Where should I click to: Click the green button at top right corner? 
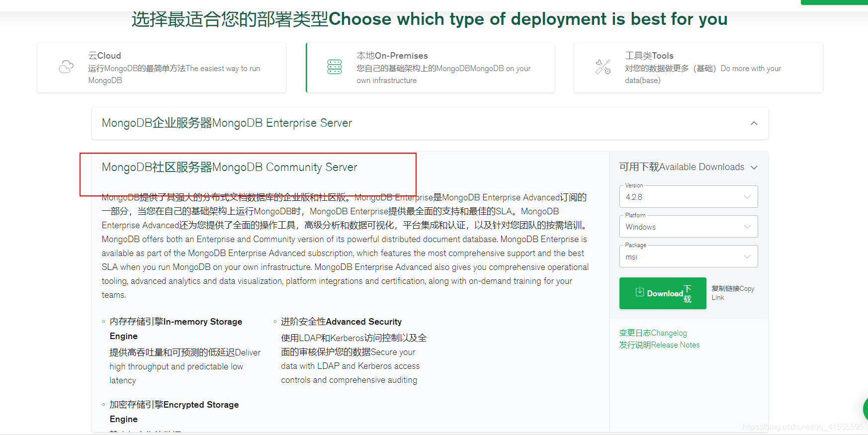click(x=834, y=2)
